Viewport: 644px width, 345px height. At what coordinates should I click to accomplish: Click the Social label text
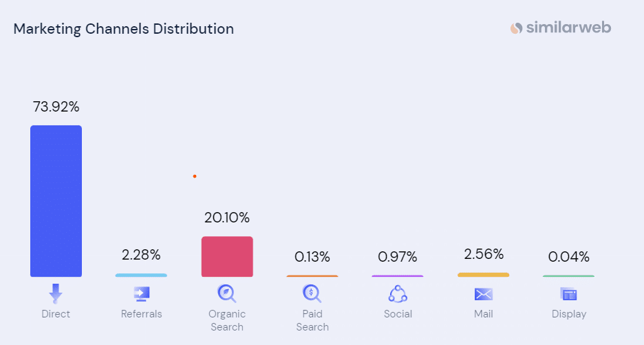pyautogui.click(x=398, y=314)
